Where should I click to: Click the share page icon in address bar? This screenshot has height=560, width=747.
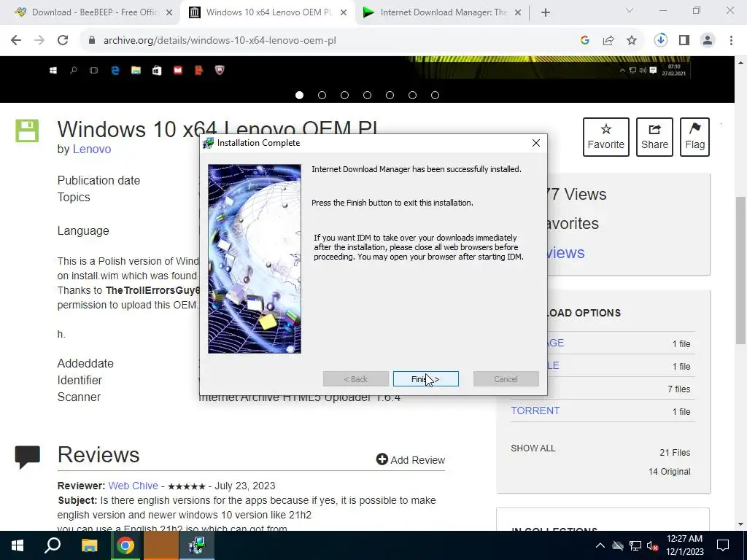point(608,41)
